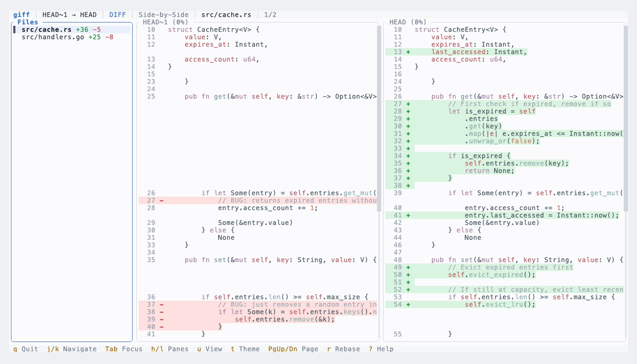Click the r Rebase hint
637x364 pixels.
tap(344, 349)
